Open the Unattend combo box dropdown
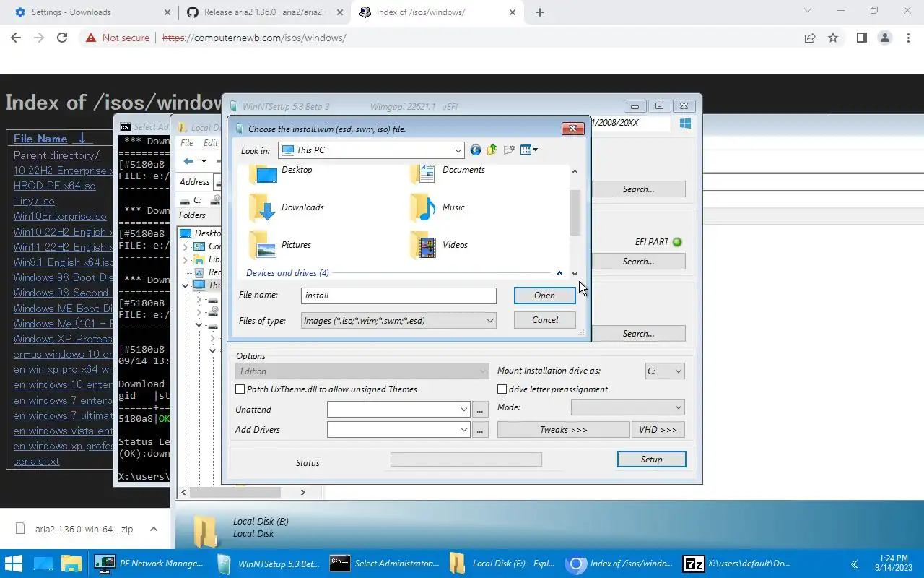The image size is (924, 578). [x=464, y=410]
